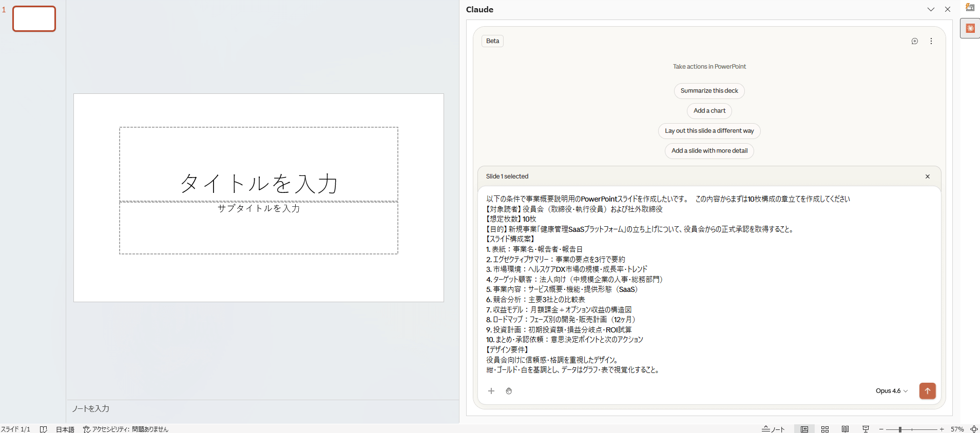Choose 'Lay out this slide a different way'

pyautogui.click(x=709, y=131)
